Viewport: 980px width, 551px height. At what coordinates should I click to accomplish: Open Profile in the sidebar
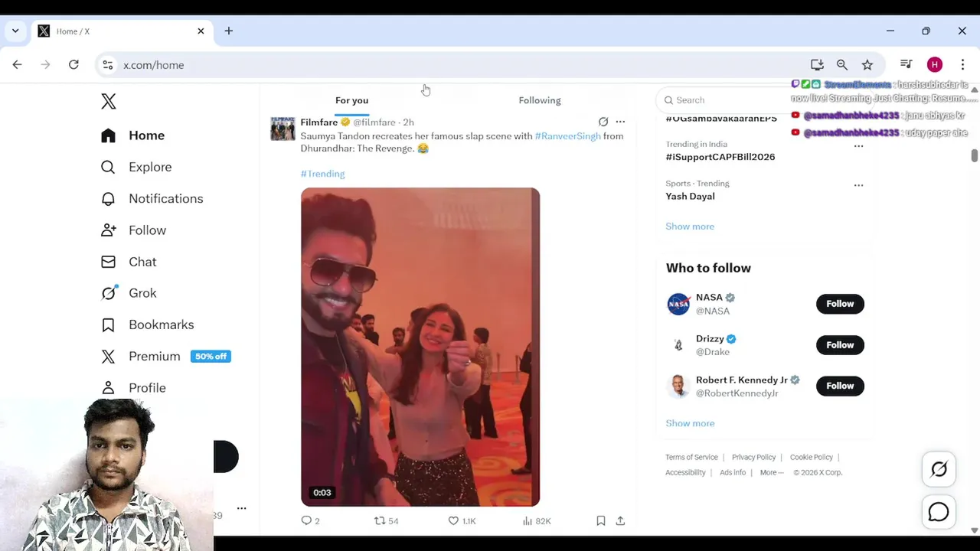click(x=134, y=388)
